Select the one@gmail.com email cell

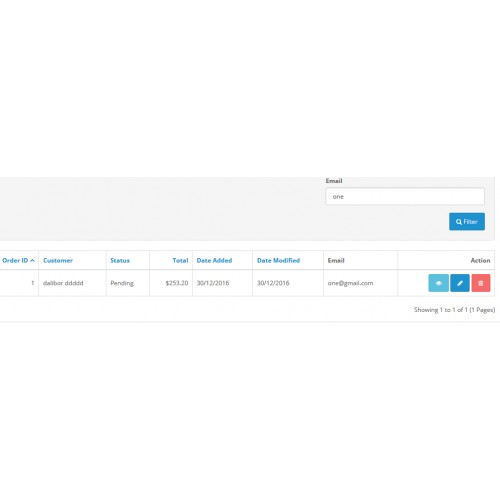pyautogui.click(x=350, y=283)
